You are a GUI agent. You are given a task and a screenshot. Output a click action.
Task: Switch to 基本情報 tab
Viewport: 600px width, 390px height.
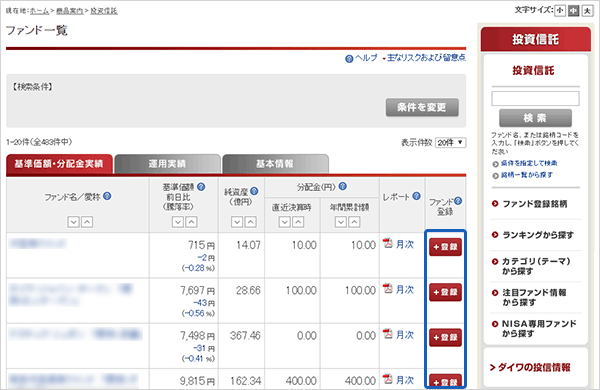point(276,164)
